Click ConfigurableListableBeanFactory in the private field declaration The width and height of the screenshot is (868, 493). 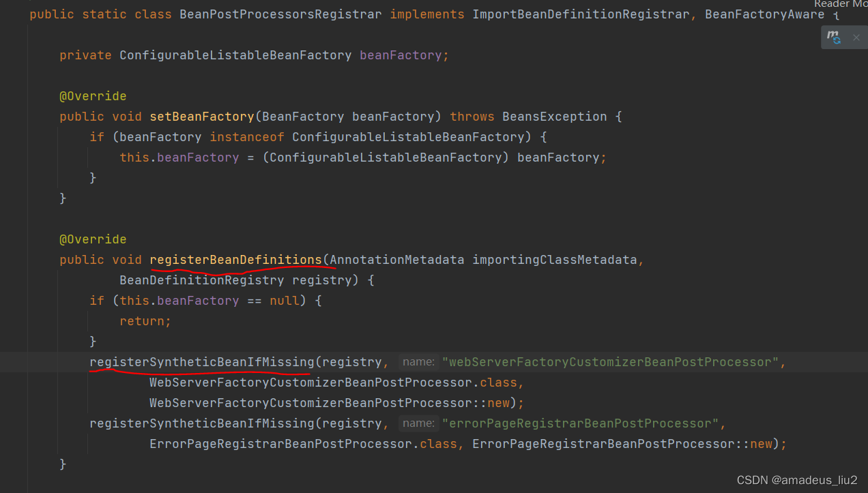235,55
